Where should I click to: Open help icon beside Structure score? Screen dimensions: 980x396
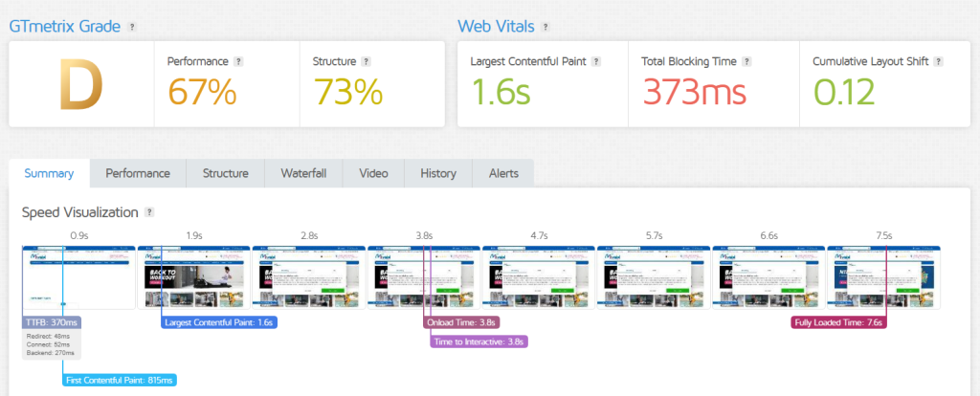tap(367, 62)
